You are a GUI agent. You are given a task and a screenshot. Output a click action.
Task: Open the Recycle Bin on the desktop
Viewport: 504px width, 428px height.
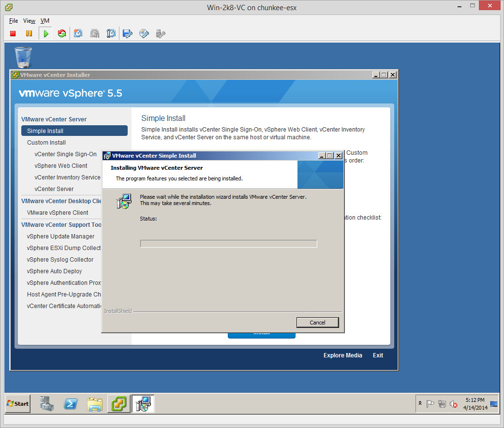click(x=23, y=57)
